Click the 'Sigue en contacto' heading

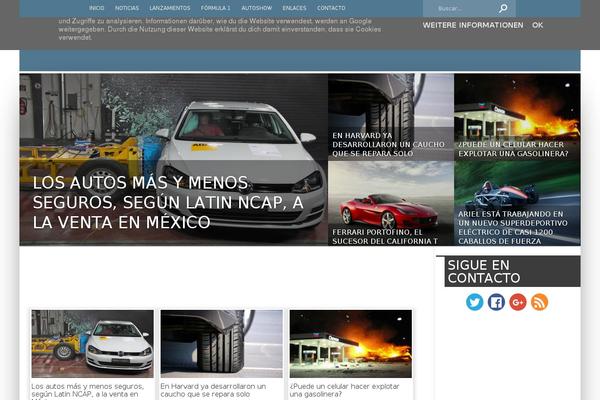tap(484, 271)
